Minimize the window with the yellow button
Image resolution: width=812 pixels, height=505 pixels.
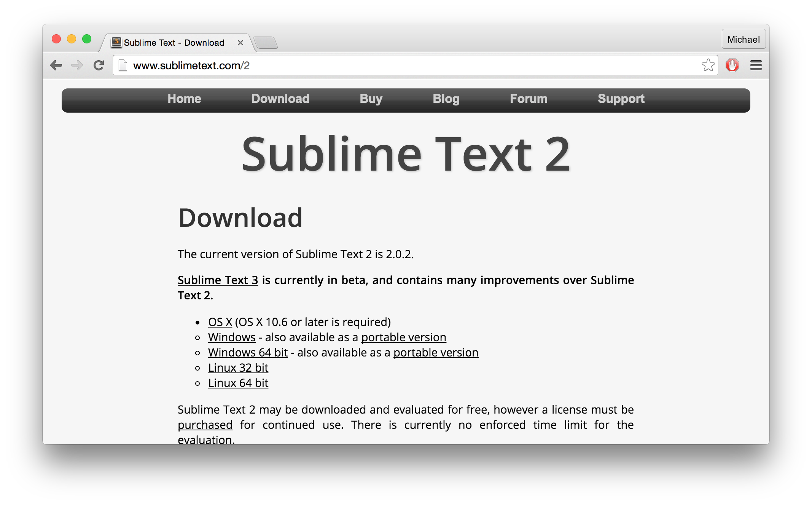tap(72, 39)
